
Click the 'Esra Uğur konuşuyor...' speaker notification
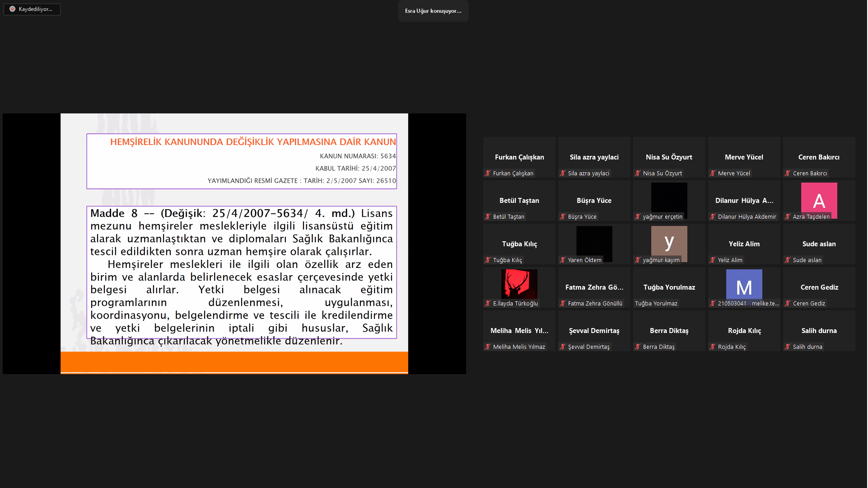(x=433, y=11)
